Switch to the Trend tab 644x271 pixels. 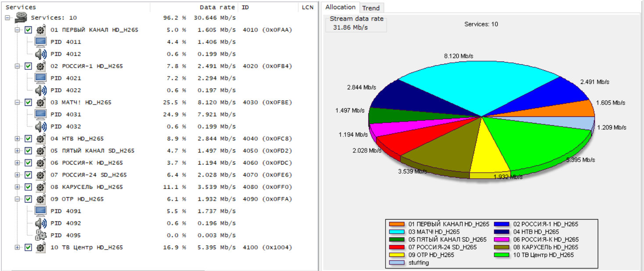coord(371,8)
